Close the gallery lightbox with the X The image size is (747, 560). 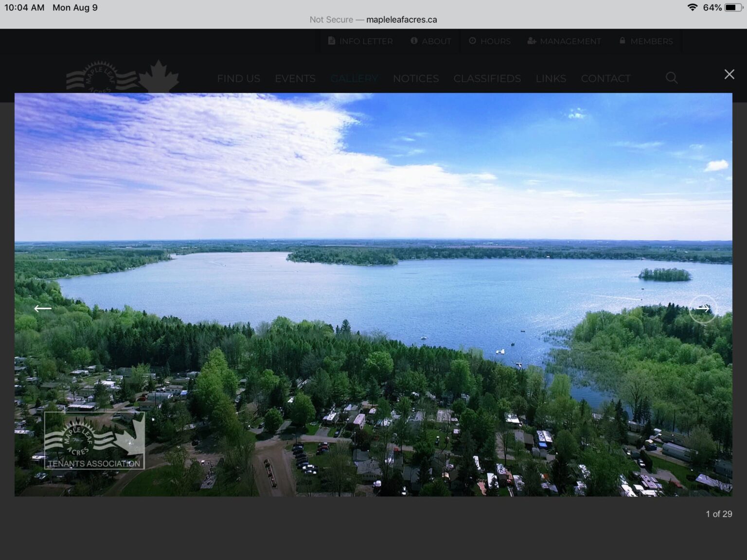coord(729,74)
